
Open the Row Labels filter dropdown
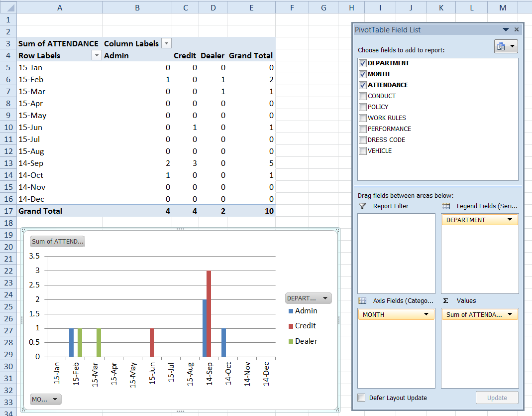(x=97, y=56)
